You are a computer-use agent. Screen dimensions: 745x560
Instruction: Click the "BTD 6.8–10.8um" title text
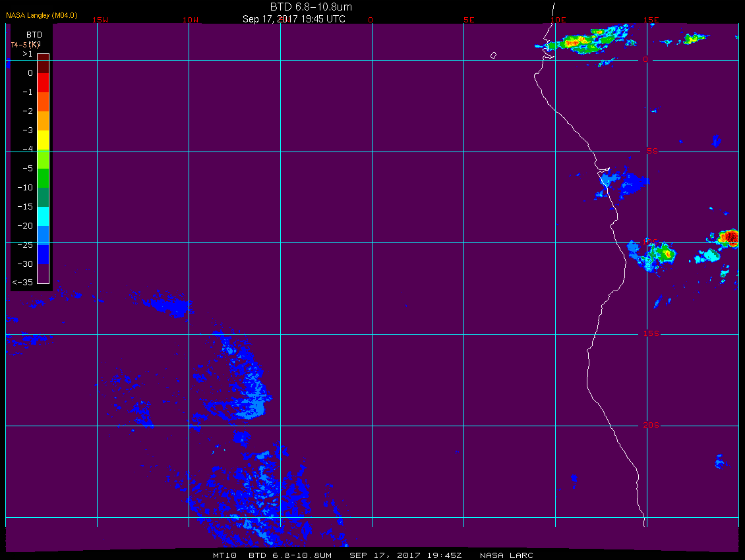pyautogui.click(x=311, y=7)
